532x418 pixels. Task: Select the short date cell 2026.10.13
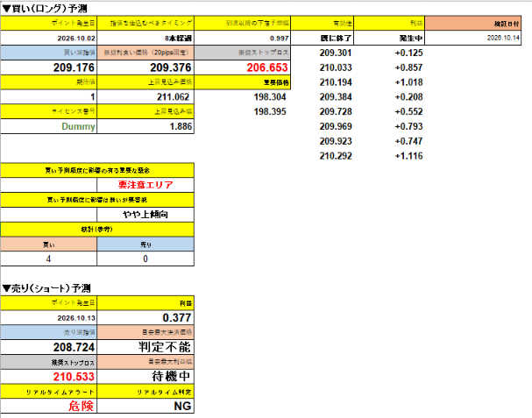[49, 318]
